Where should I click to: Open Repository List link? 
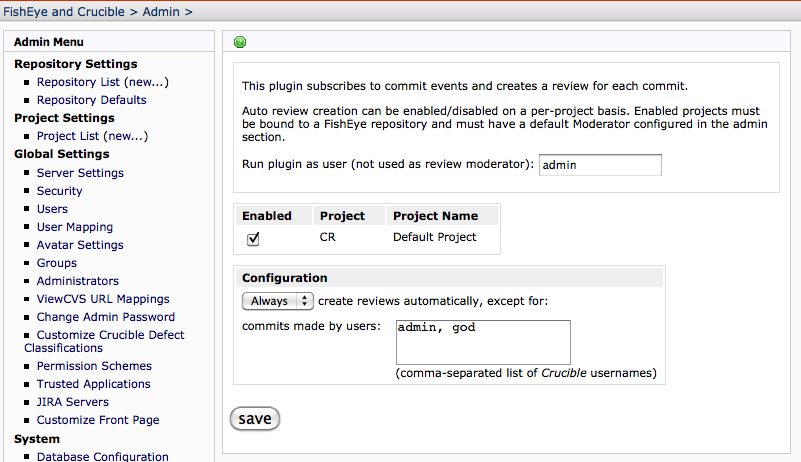click(x=102, y=82)
